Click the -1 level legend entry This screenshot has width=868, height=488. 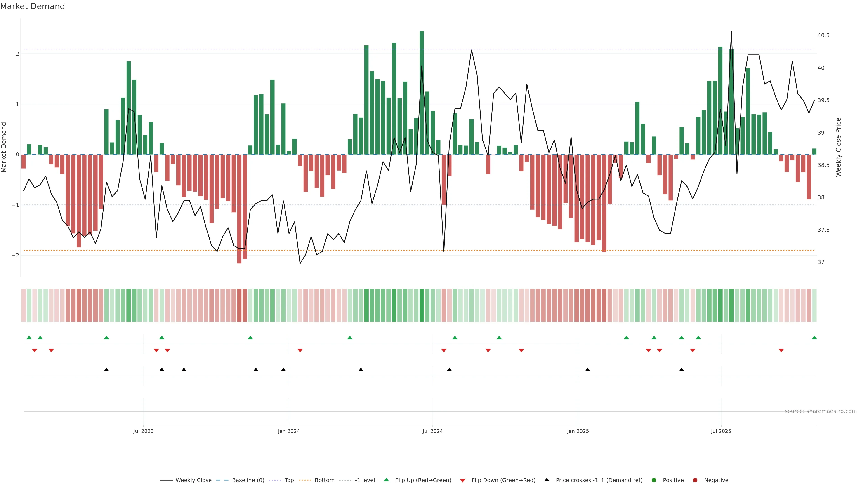(365, 480)
